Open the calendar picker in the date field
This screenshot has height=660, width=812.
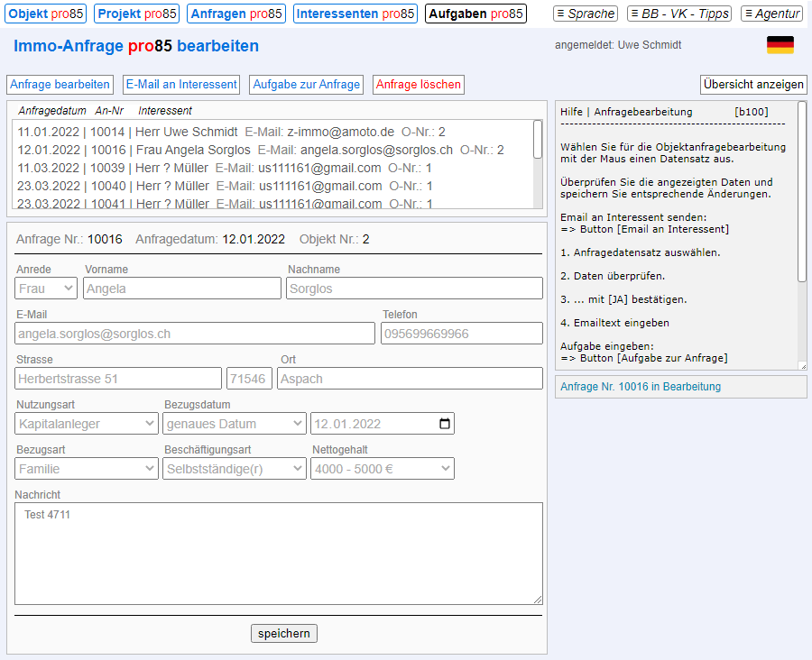444,424
